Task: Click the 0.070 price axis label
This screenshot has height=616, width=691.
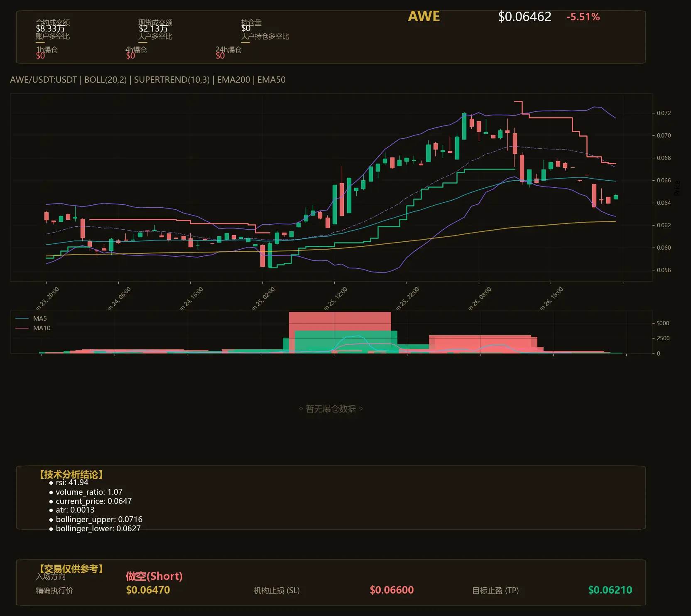Action: (664, 135)
